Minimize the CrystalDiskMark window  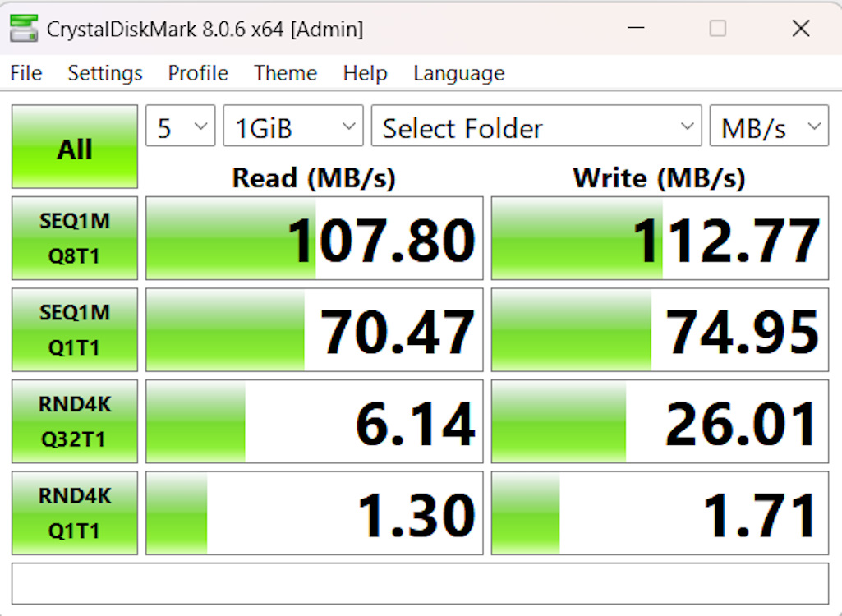[x=636, y=28]
